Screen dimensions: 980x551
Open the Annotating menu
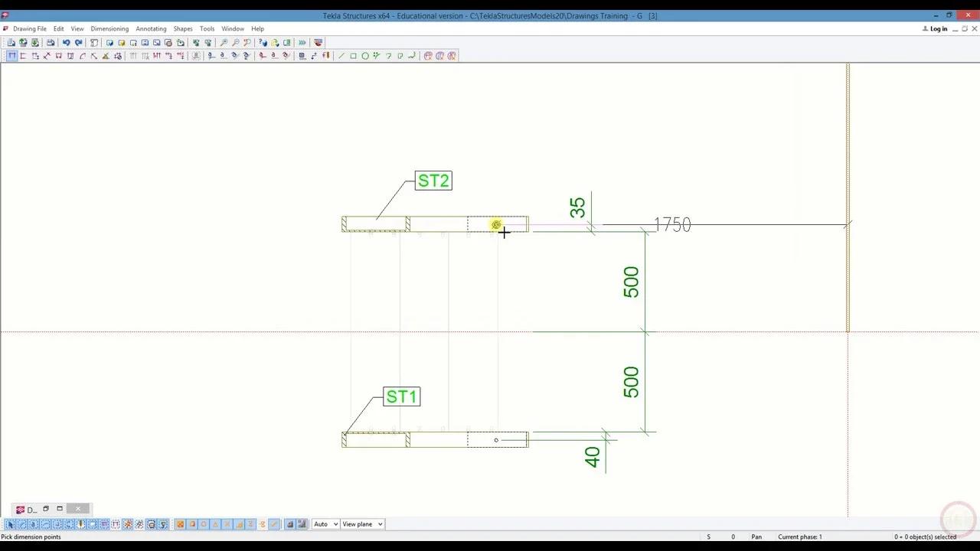151,28
